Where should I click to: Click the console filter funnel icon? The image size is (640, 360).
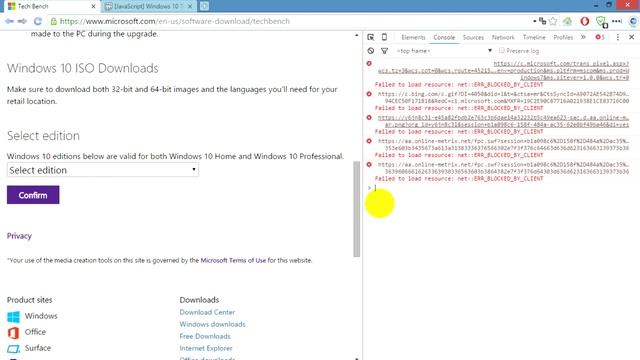click(x=384, y=51)
